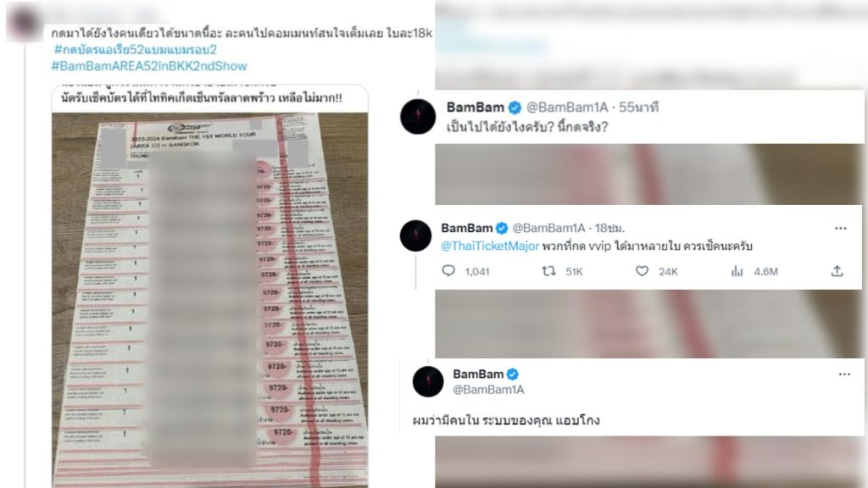This screenshot has width=868, height=488.
Task: Click the @BamBam1A handle on bottom tweet
Action: pos(488,390)
